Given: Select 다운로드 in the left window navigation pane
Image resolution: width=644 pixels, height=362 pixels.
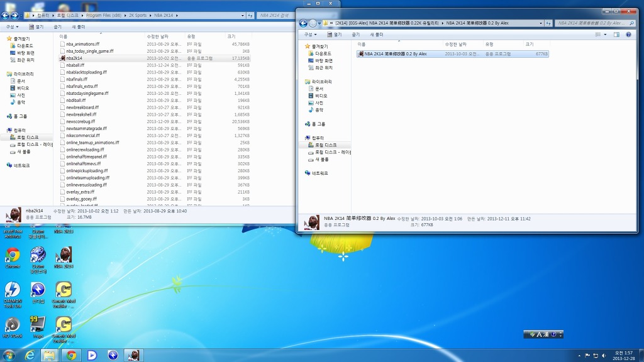Looking at the screenshot, I should (x=25, y=46).
